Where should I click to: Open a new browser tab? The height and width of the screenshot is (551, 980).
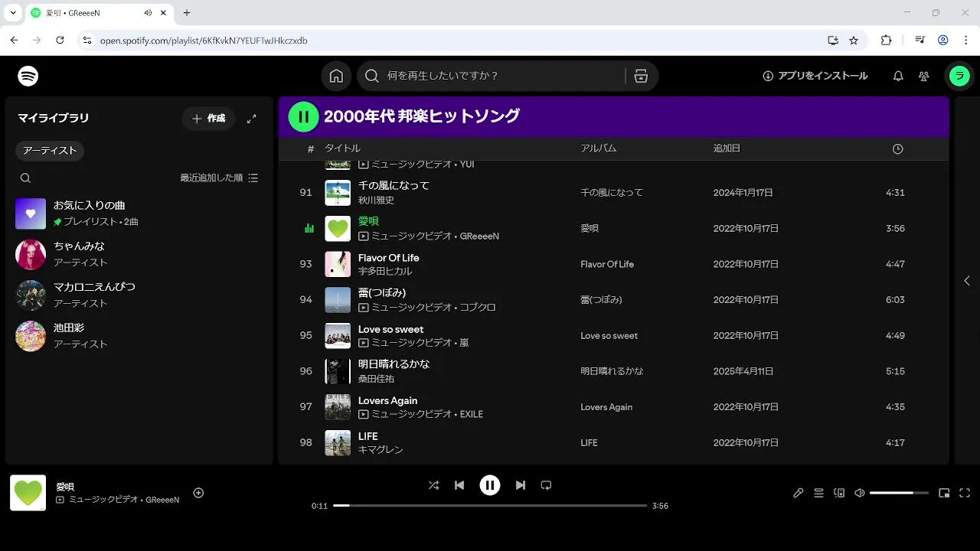pyautogui.click(x=187, y=13)
